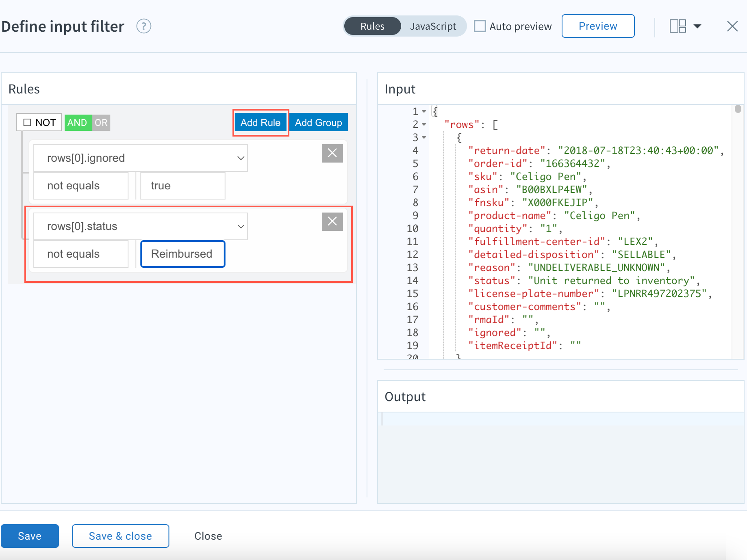This screenshot has height=560, width=747.
Task: Open the rows[0].ignored field dropdown
Action: 141,158
